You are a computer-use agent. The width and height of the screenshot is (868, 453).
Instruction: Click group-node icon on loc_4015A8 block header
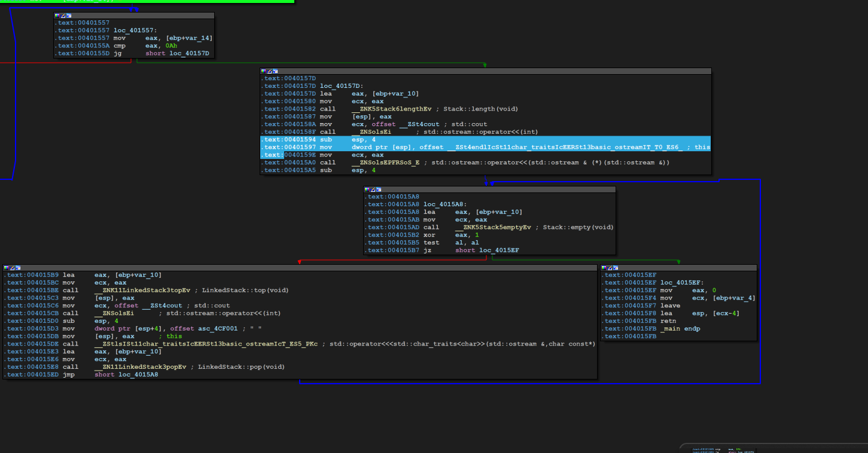coord(379,189)
